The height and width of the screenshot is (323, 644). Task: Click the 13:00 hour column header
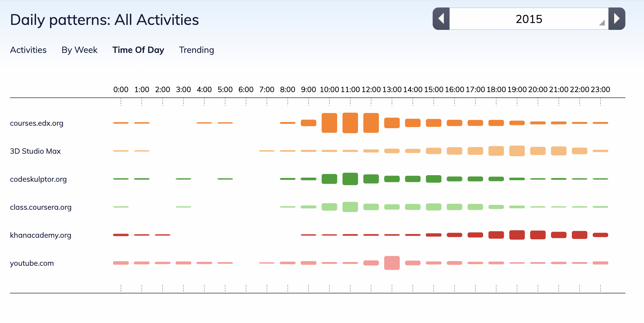coord(392,90)
